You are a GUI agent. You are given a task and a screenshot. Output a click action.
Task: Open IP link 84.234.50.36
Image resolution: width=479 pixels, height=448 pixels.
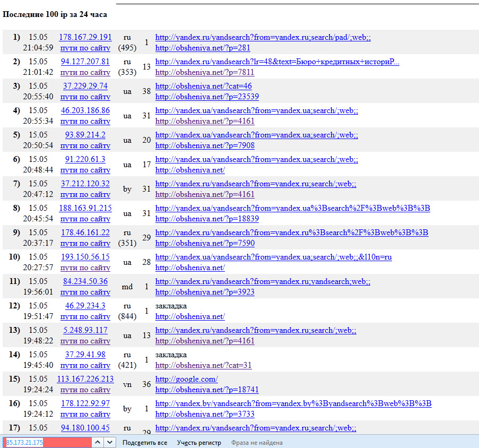click(x=85, y=282)
